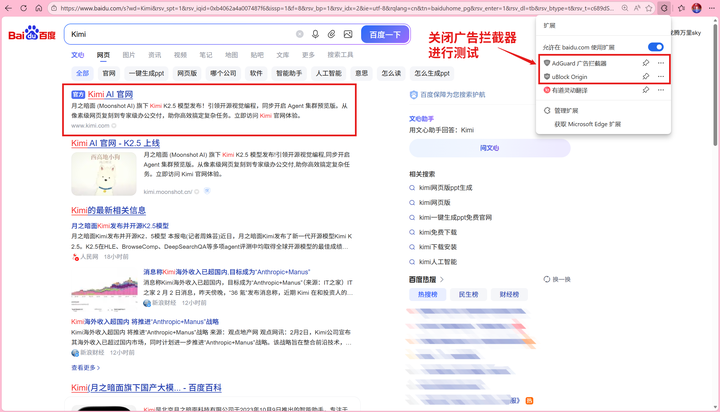Open 月之暗面Kimi发布并开源K2.5模型 news link
This screenshot has height=412, width=720.
pyautogui.click(x=120, y=226)
